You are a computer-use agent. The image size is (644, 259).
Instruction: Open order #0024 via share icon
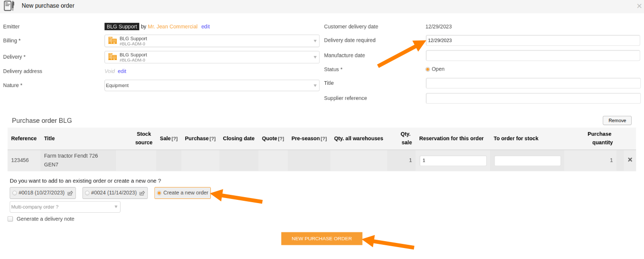[x=142, y=193]
